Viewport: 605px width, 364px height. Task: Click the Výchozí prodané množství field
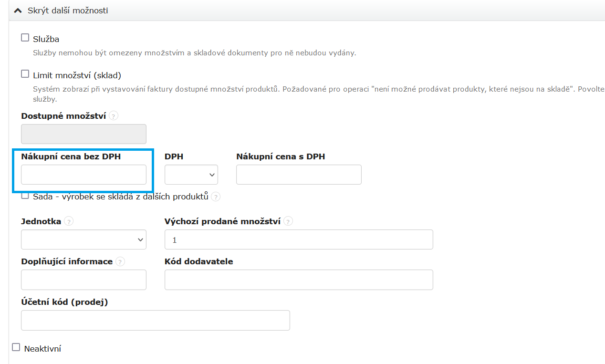pos(299,239)
